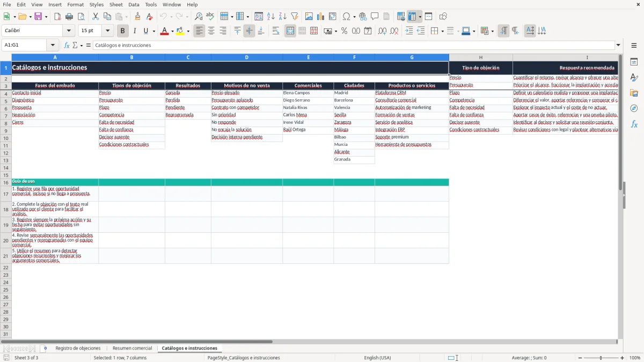Screen dimensions: 644x362
Task: Click the Increase Indent icon
Action: click(x=409, y=31)
